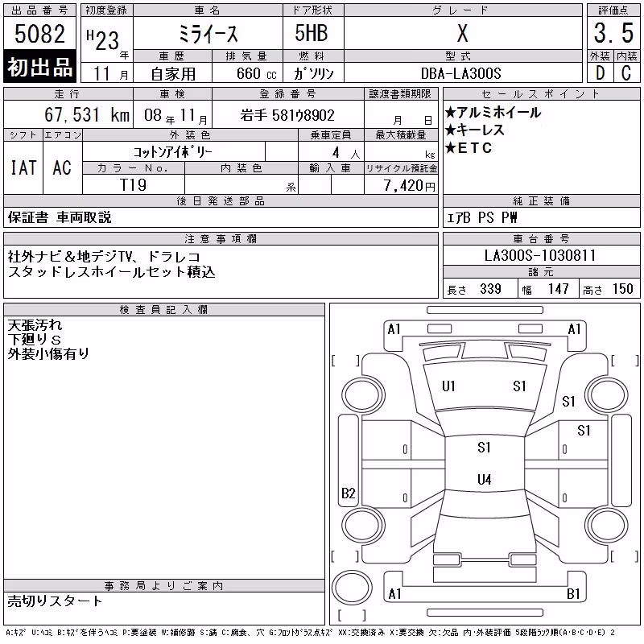The width and height of the screenshot is (644, 644).
Task: Click 売切りスタート notice
Action: coord(55,601)
